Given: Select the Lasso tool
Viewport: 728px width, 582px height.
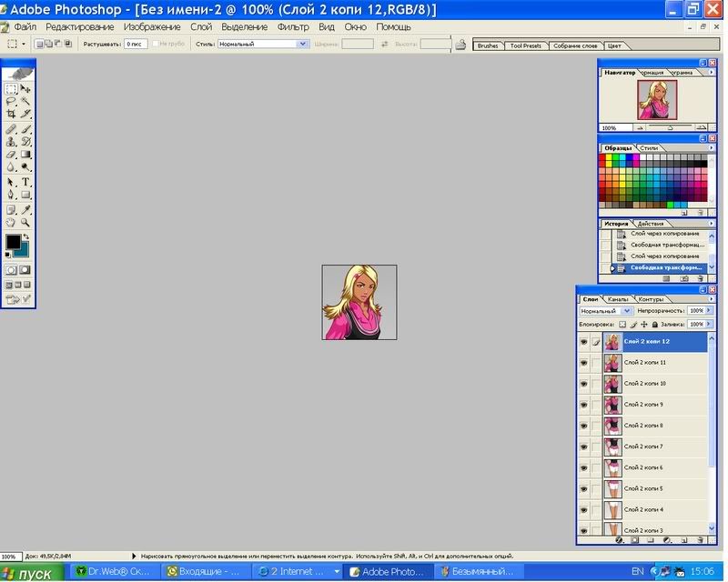Looking at the screenshot, I should [11, 101].
